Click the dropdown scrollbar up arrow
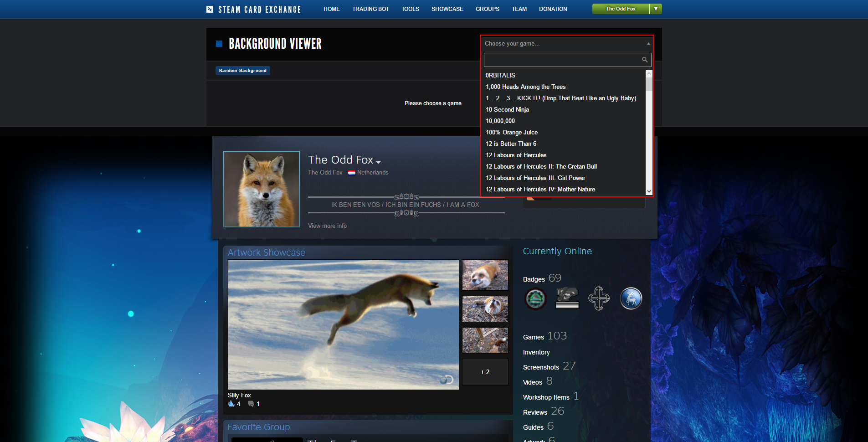Screen dimensions: 868x442 649,73
